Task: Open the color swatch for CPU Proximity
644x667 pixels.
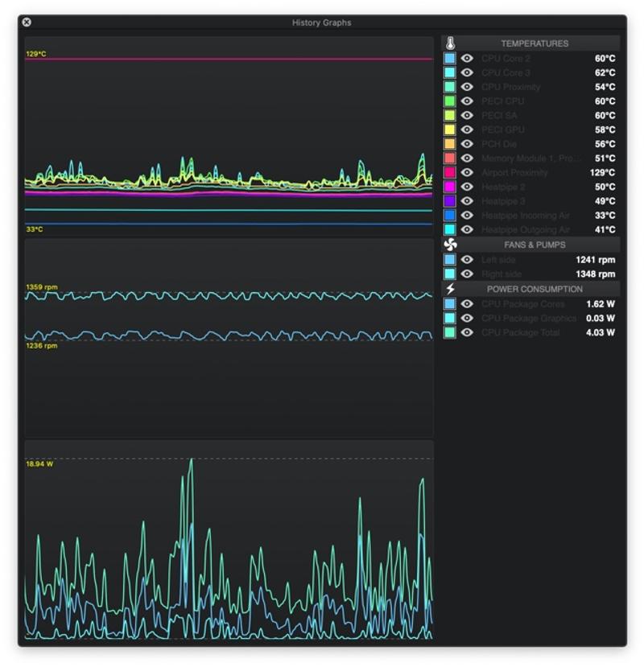Action: tap(450, 87)
